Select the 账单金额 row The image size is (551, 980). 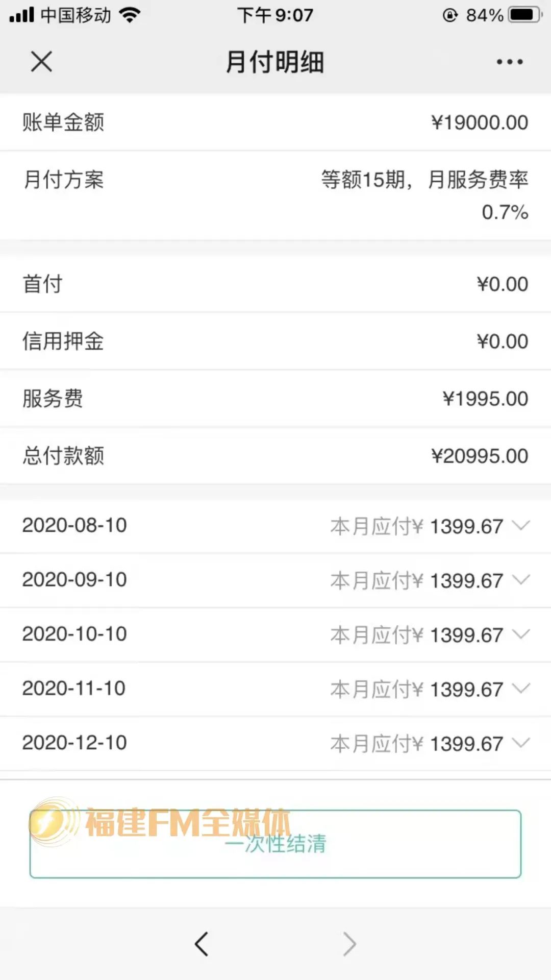tap(275, 122)
